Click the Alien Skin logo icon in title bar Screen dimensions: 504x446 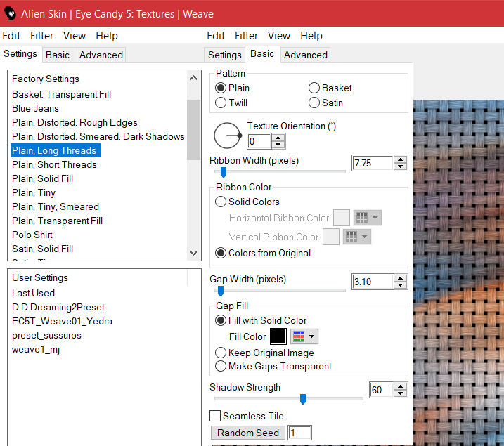pyautogui.click(x=10, y=13)
